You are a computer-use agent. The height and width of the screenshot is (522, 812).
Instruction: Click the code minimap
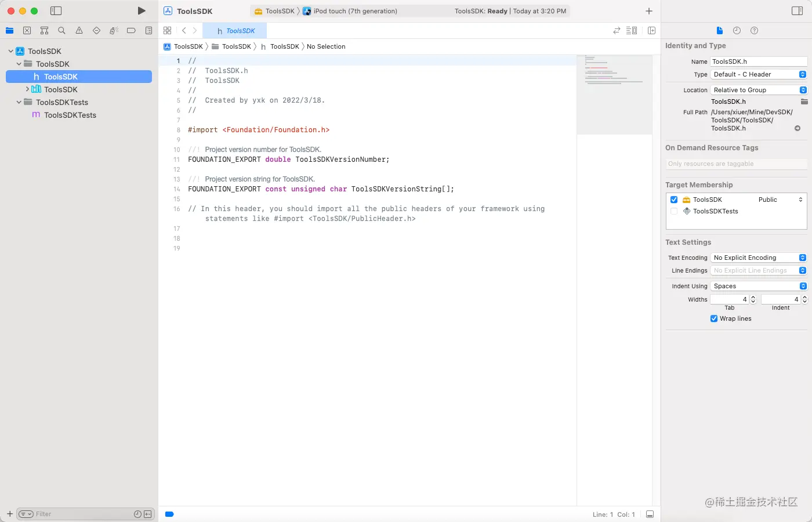point(614,95)
